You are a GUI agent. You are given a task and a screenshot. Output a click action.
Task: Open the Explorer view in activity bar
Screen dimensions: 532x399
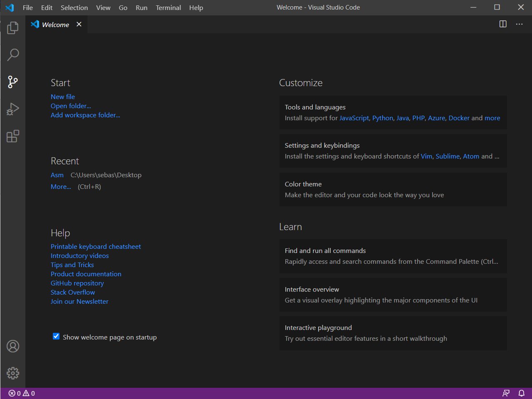click(13, 28)
